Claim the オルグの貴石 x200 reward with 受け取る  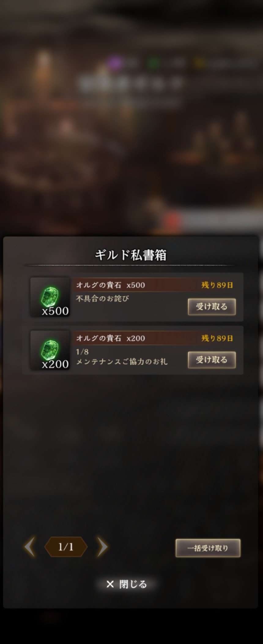pos(212,360)
